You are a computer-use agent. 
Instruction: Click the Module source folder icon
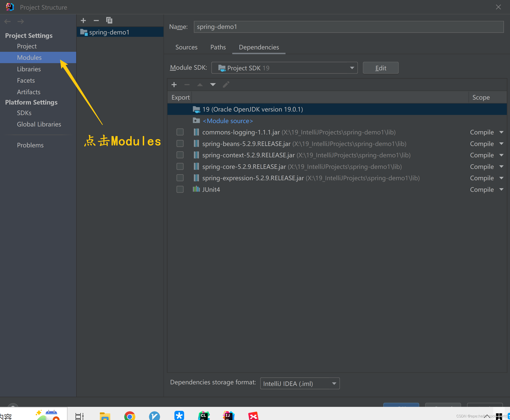pyautogui.click(x=196, y=120)
